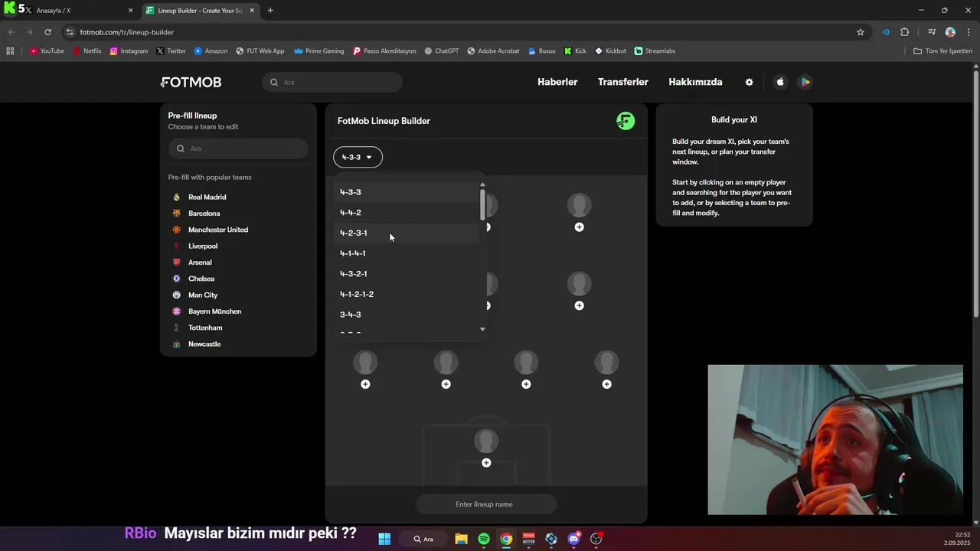This screenshot has width=980, height=551.
Task: Add the right back defender with plus icon
Action: click(x=606, y=384)
